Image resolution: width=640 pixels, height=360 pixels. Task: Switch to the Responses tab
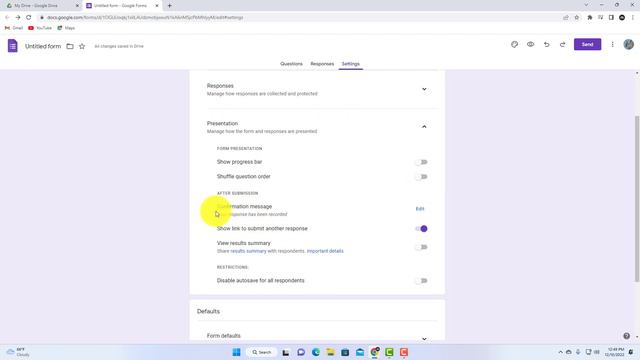point(322,64)
